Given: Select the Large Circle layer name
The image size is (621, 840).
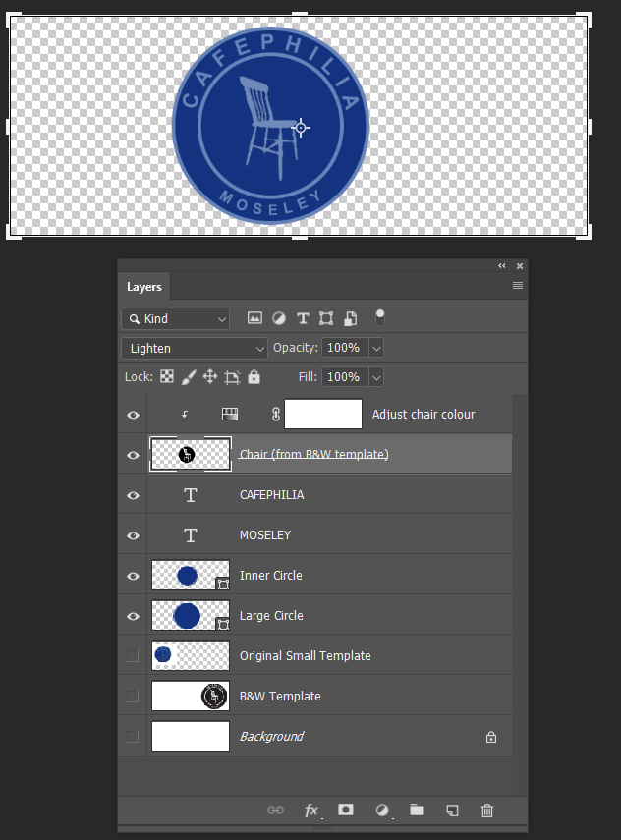Looking at the screenshot, I should point(271,616).
